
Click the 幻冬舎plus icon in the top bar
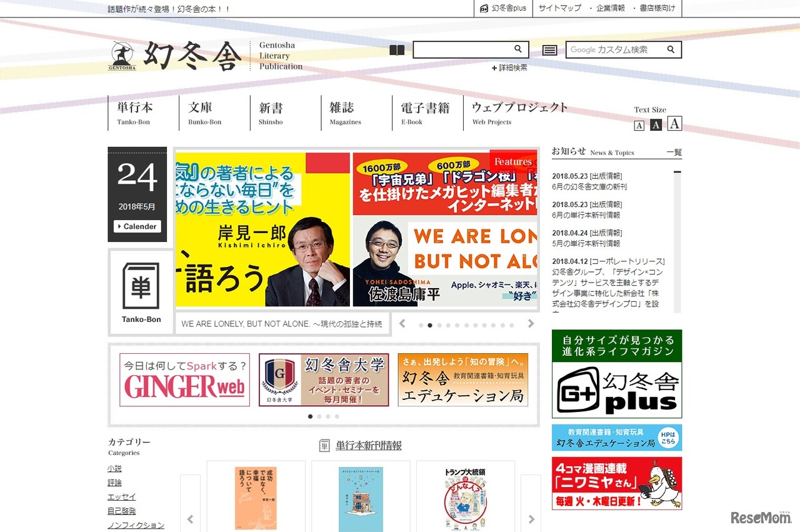[484, 8]
